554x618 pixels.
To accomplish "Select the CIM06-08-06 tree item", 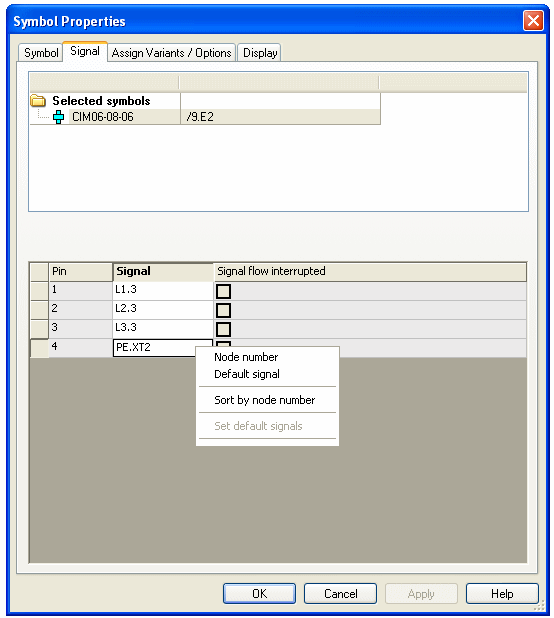I will click(102, 117).
